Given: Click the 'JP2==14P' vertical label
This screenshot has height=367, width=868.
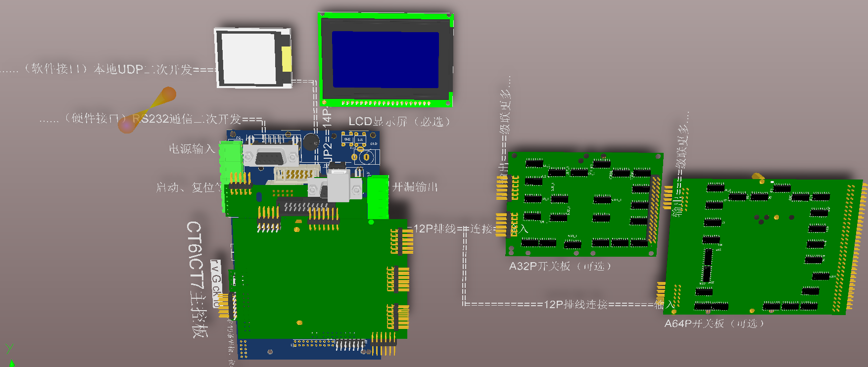Looking at the screenshot, I should pyautogui.click(x=327, y=135).
